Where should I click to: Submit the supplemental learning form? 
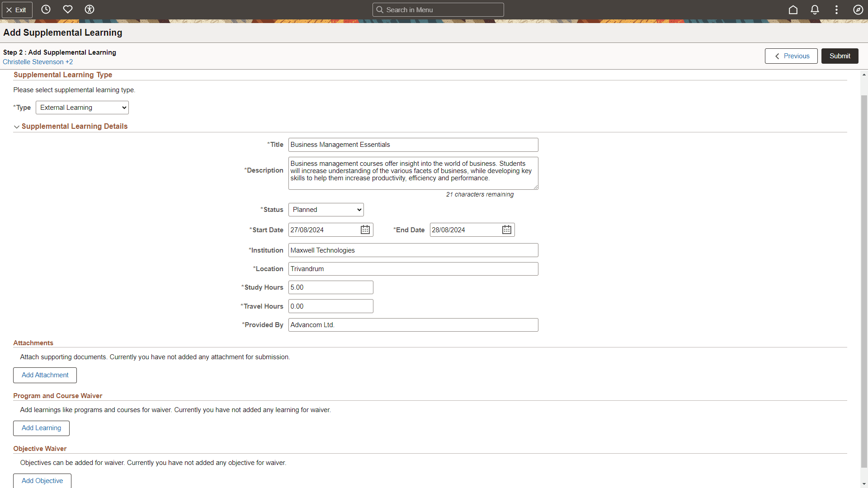[840, 56]
